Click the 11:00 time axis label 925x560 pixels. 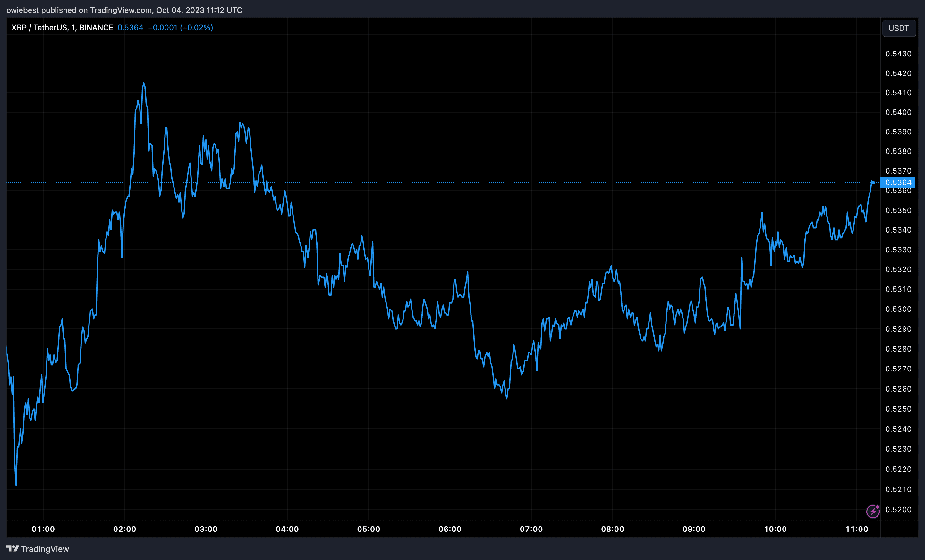click(x=857, y=529)
